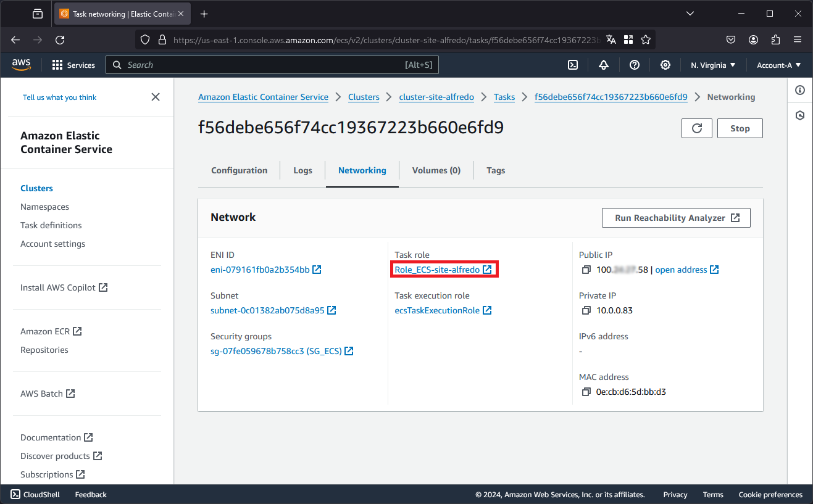813x504 pixels.
Task: Open task ID breadcrumb link
Action: [x=611, y=97]
